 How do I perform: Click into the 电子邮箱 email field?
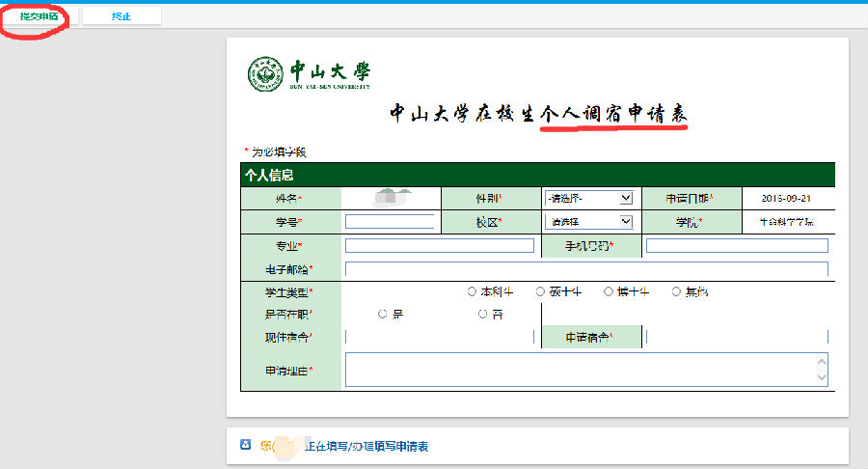[586, 269]
